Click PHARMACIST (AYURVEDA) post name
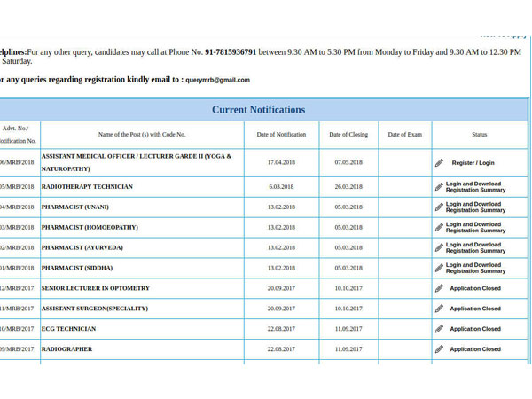 (82, 247)
